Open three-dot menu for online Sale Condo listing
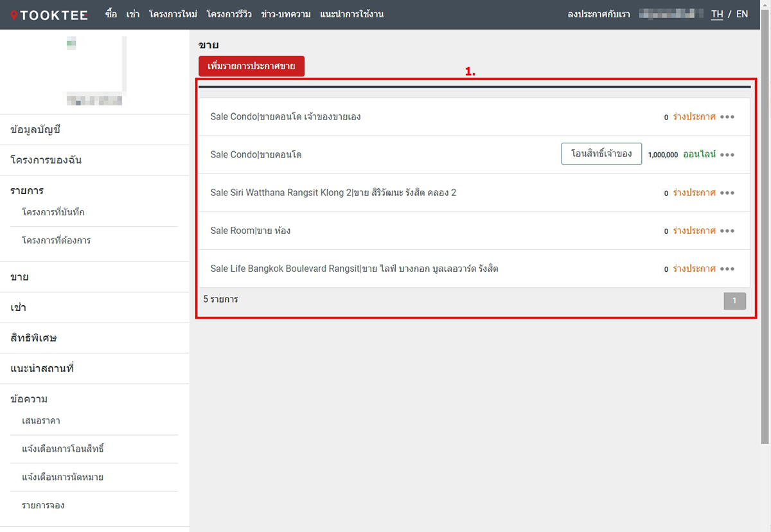Image resolution: width=771 pixels, height=532 pixels. pyautogui.click(x=727, y=155)
